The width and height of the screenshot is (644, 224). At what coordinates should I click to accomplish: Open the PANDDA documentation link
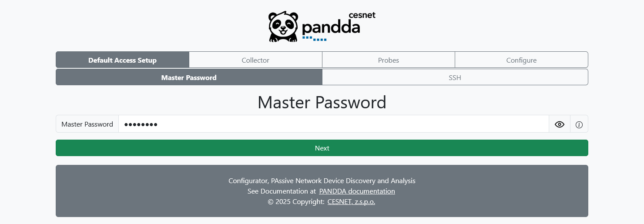click(x=357, y=191)
